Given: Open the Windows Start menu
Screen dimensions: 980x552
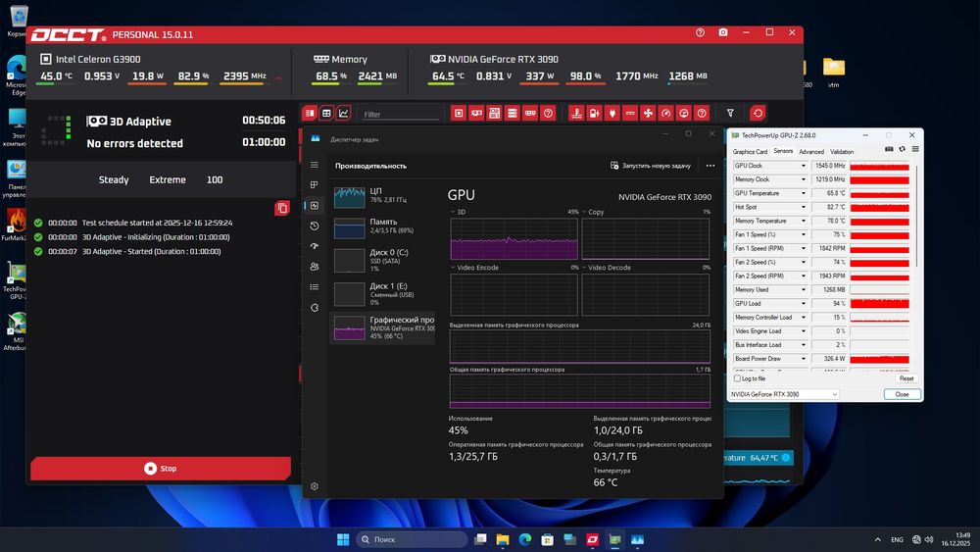Looking at the screenshot, I should [x=343, y=539].
